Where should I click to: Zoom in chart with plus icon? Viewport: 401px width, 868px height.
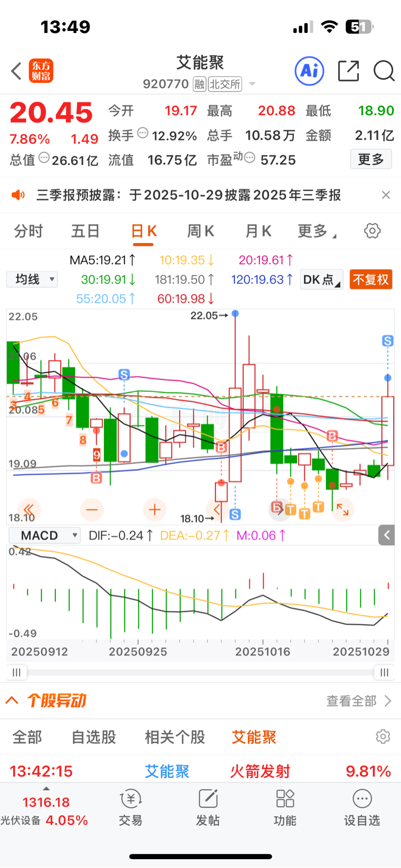[x=155, y=509]
